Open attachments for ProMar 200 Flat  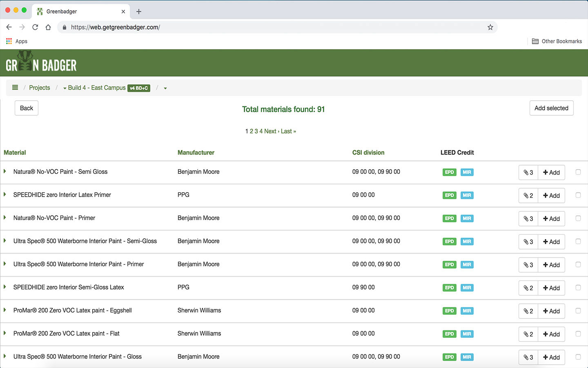528,334
